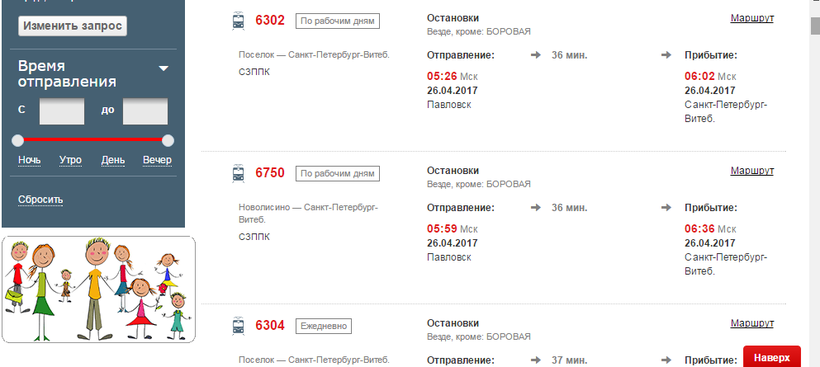Click the left handle of time slider
This screenshot has width=820, height=367.
18,140
